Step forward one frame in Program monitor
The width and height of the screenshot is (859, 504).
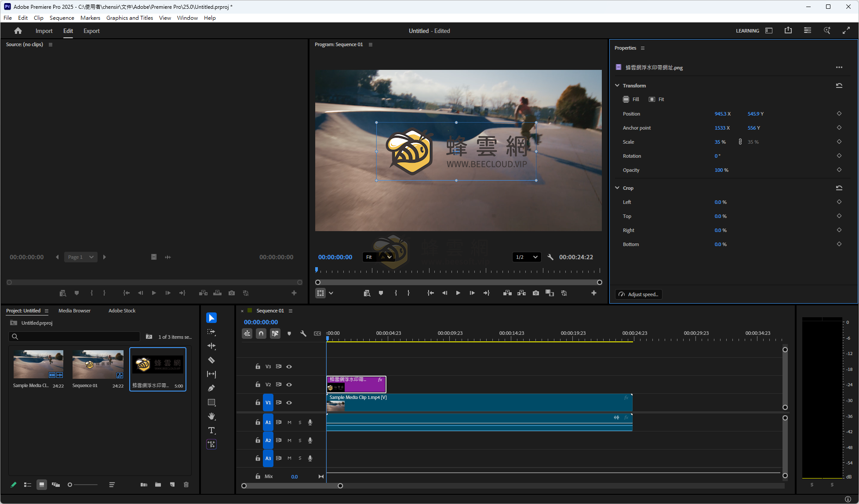click(x=472, y=293)
